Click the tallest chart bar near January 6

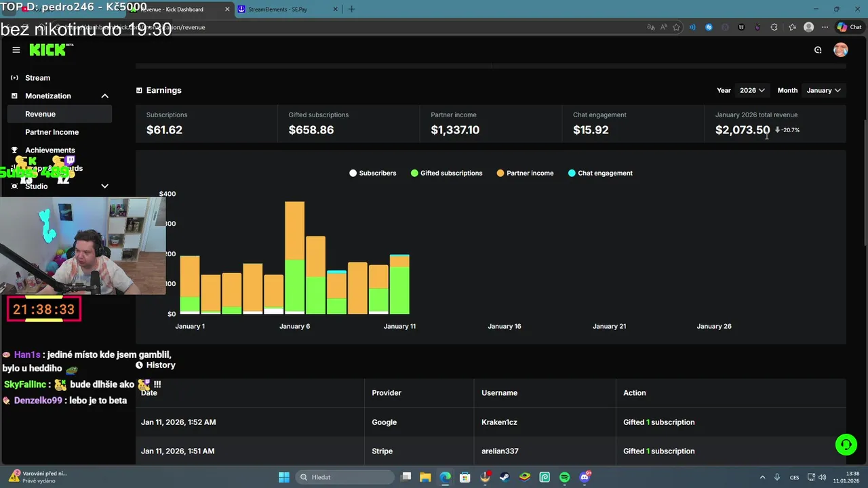[x=294, y=258]
